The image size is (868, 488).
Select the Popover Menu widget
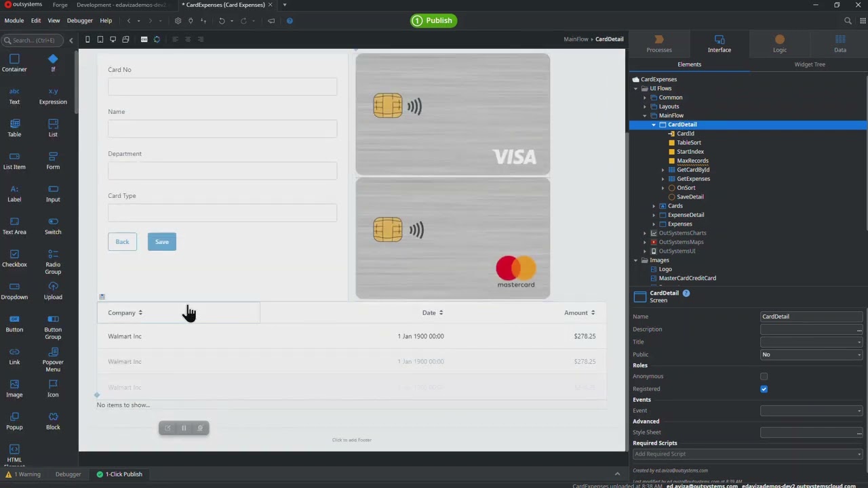tap(53, 359)
